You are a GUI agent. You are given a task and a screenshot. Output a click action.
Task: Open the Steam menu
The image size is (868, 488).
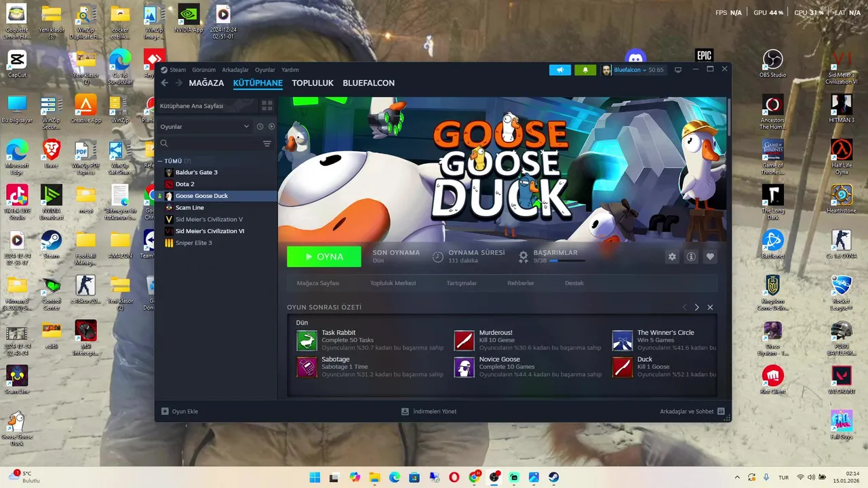[178, 70]
